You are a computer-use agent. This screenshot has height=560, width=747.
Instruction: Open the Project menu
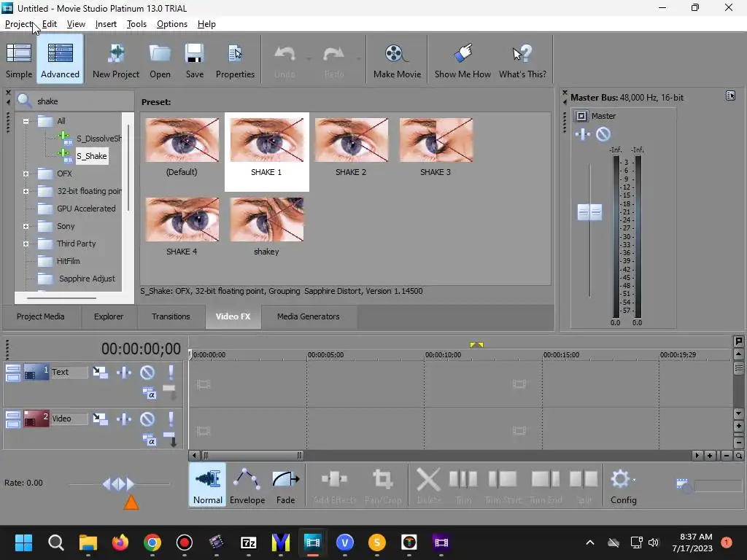tap(18, 24)
